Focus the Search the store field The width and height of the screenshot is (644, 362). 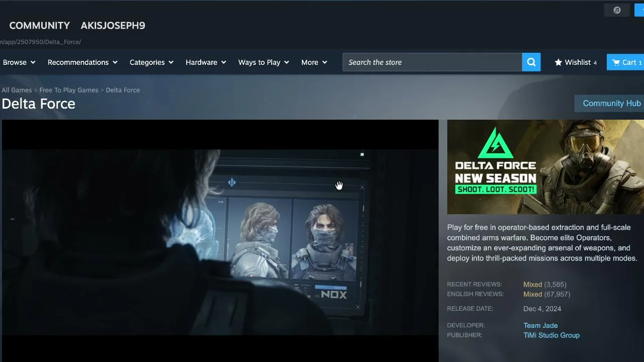tap(433, 62)
